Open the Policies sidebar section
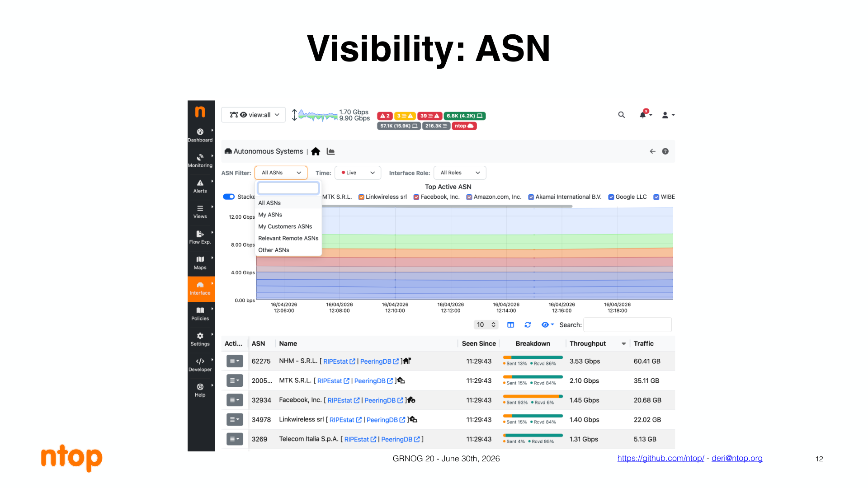868x488 pixels. click(200, 314)
